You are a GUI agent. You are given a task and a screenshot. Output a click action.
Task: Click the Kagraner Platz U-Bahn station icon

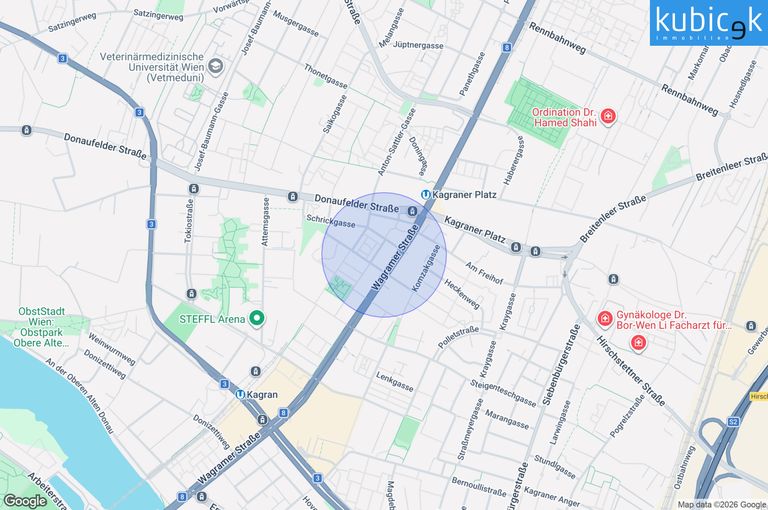[426, 194]
